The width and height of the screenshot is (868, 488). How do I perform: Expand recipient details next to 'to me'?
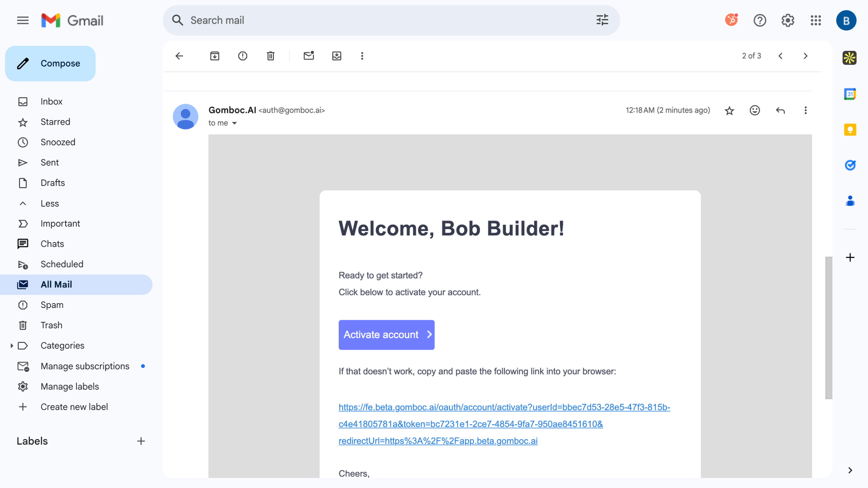coord(234,123)
